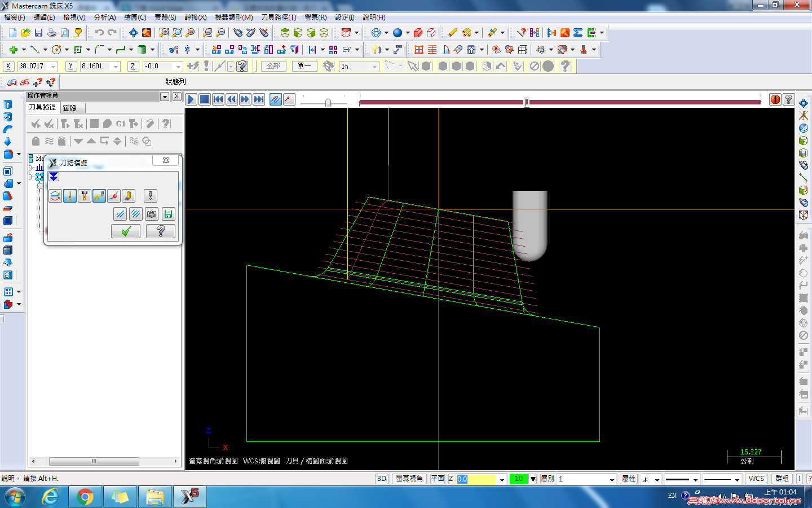Open the Z depth dropdown in status bar
This screenshot has height=508, width=812.
(x=502, y=479)
